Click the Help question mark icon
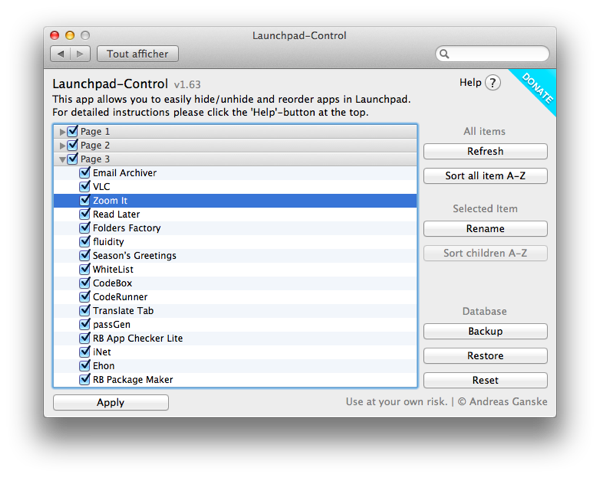This screenshot has width=600, height=478. click(x=493, y=83)
